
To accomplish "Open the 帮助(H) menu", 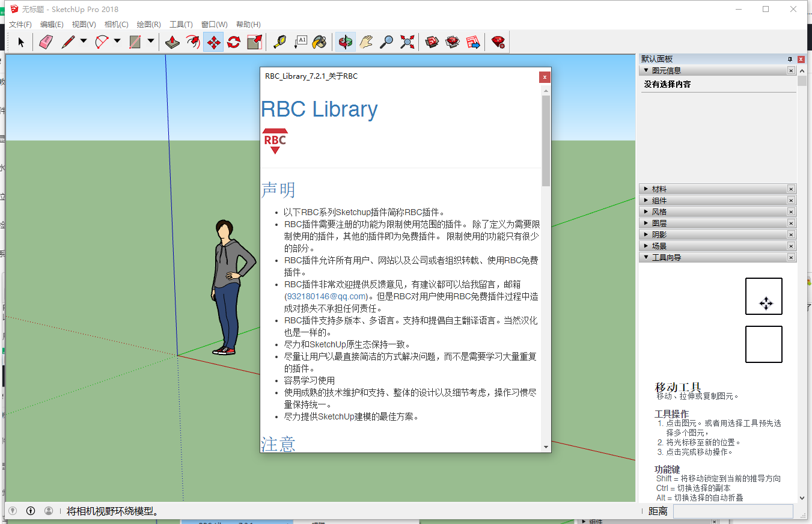I will (248, 25).
